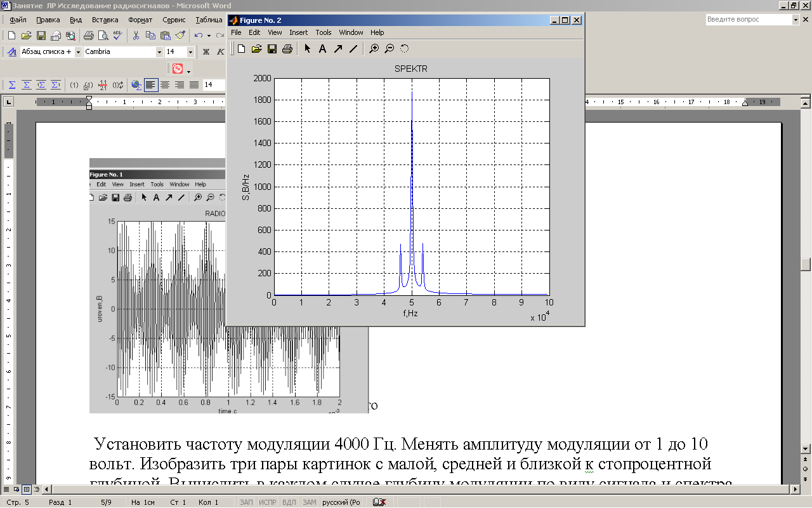This screenshot has width=812, height=508.
Task: Run spelling and grammar check
Action: pos(117,36)
